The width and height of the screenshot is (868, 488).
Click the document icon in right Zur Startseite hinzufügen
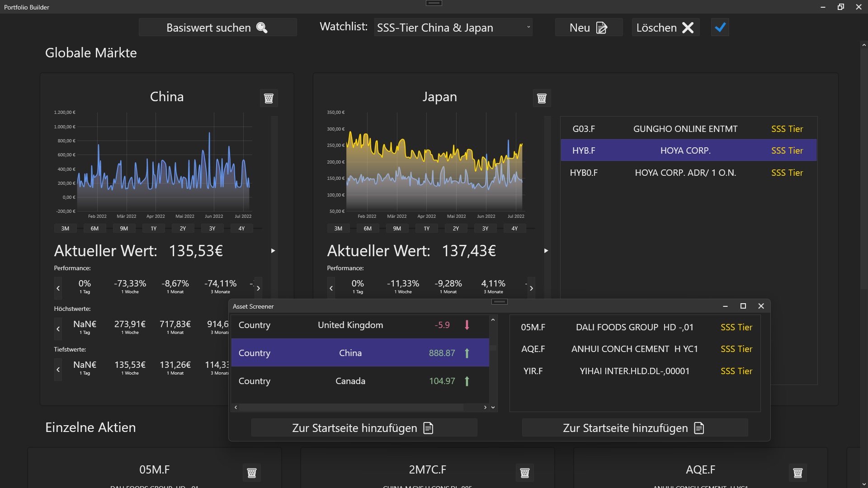(698, 428)
